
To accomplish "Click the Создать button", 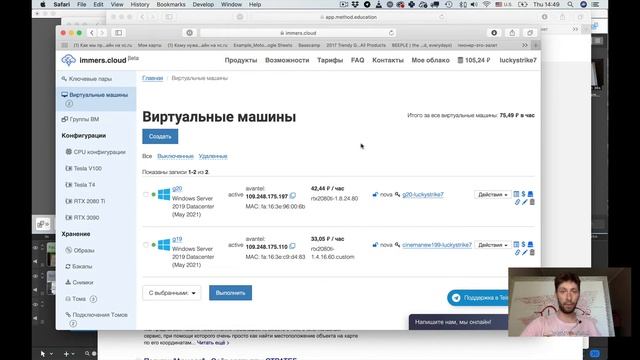I will click(160, 136).
